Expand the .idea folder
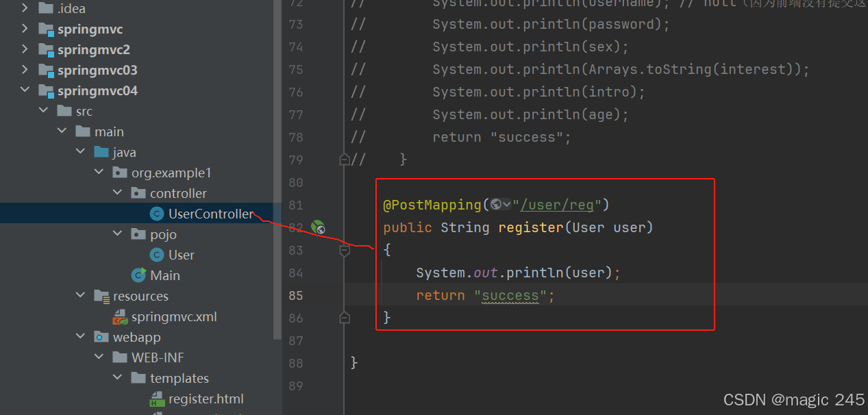This screenshot has width=868, height=415. coord(25,8)
